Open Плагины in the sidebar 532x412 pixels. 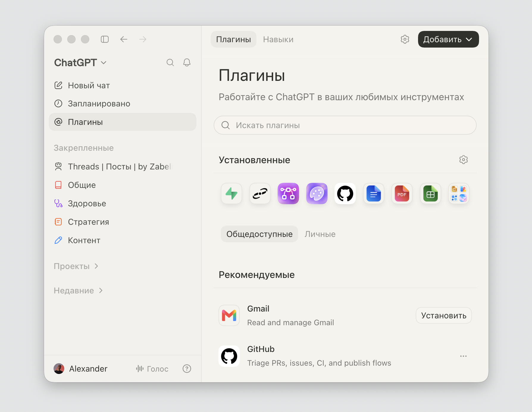coord(123,122)
